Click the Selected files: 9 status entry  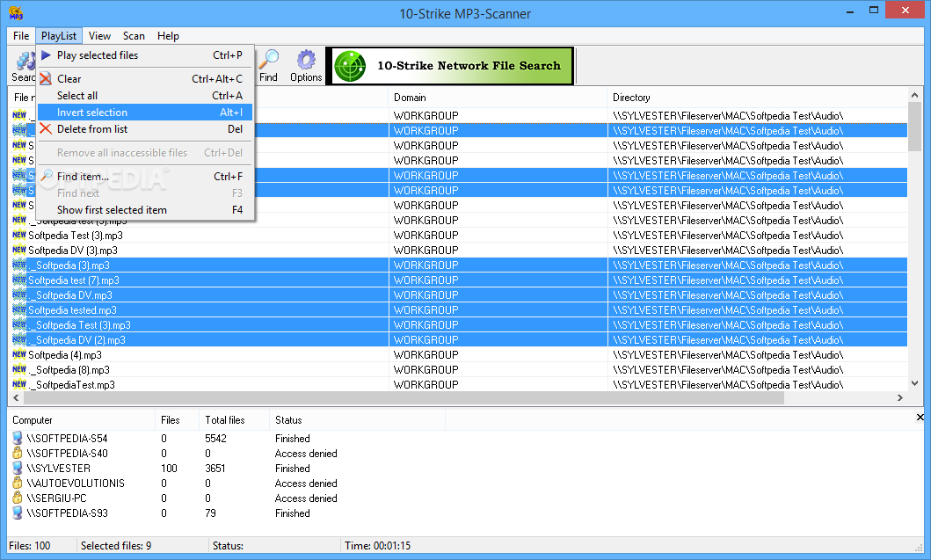pyautogui.click(x=116, y=545)
